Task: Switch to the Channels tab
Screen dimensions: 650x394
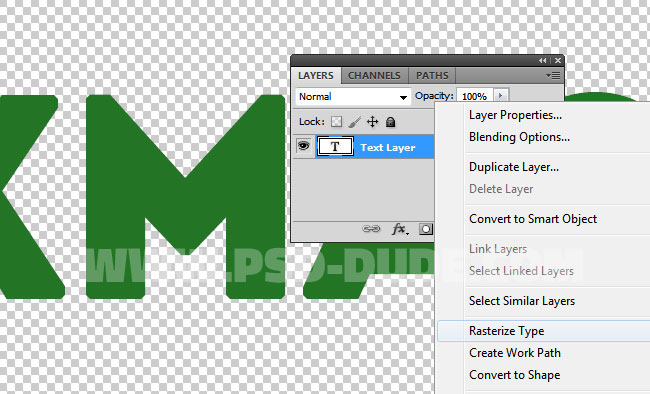Action: tap(374, 75)
